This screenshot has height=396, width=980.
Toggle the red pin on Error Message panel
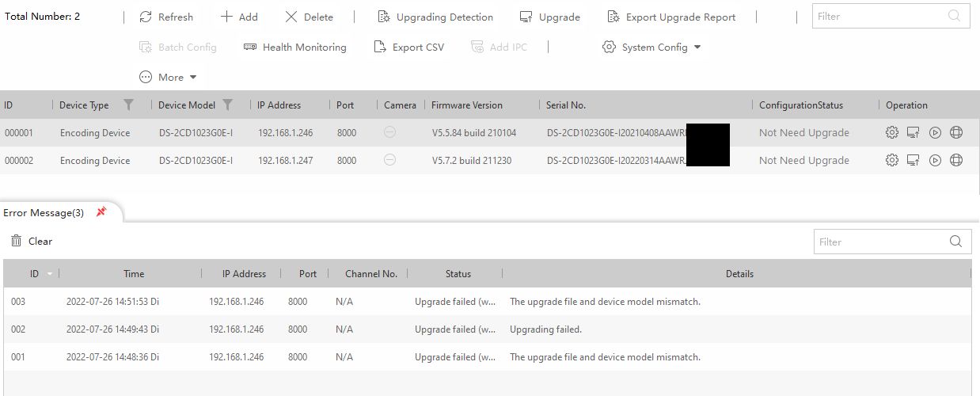click(x=101, y=212)
